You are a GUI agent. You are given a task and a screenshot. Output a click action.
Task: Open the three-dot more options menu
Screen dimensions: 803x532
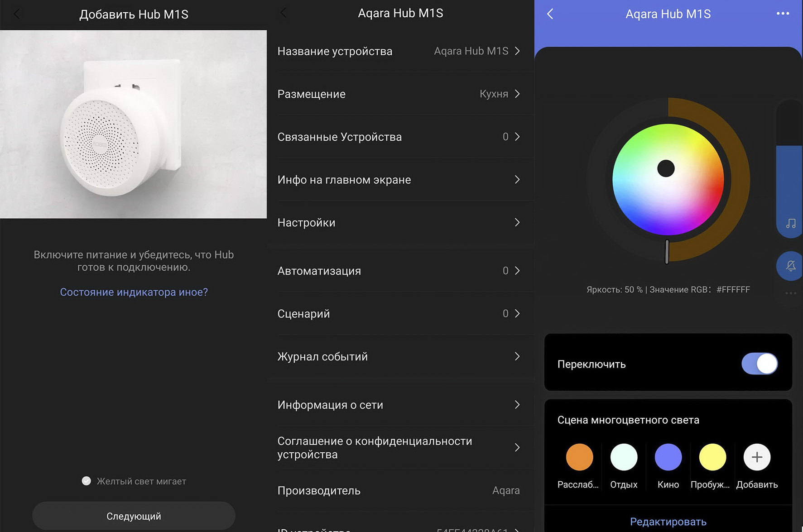[783, 14]
